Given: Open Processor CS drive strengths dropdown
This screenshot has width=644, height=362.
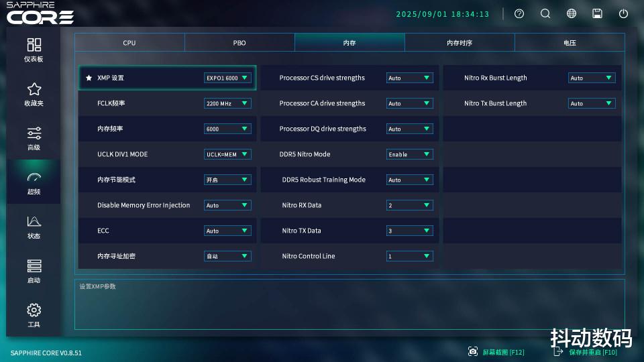Looking at the screenshot, I should 409,78.
